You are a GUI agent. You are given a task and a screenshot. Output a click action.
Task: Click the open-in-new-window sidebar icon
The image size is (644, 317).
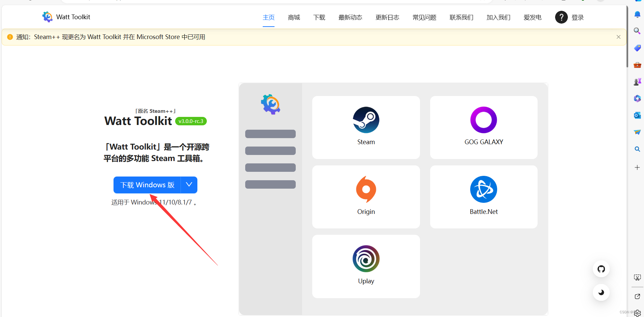(x=637, y=296)
